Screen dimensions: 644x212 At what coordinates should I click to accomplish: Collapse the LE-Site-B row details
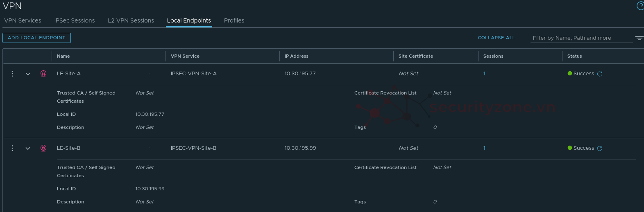click(x=28, y=149)
